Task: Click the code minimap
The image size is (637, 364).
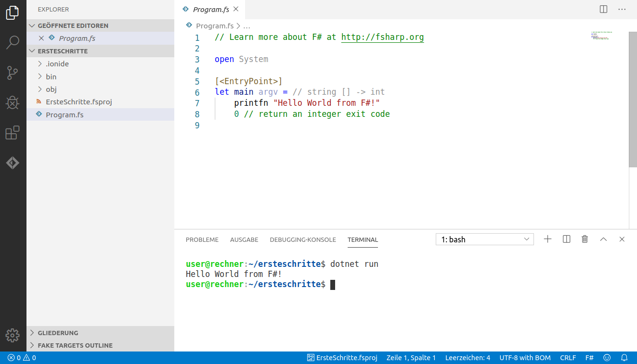Action: tap(602, 36)
